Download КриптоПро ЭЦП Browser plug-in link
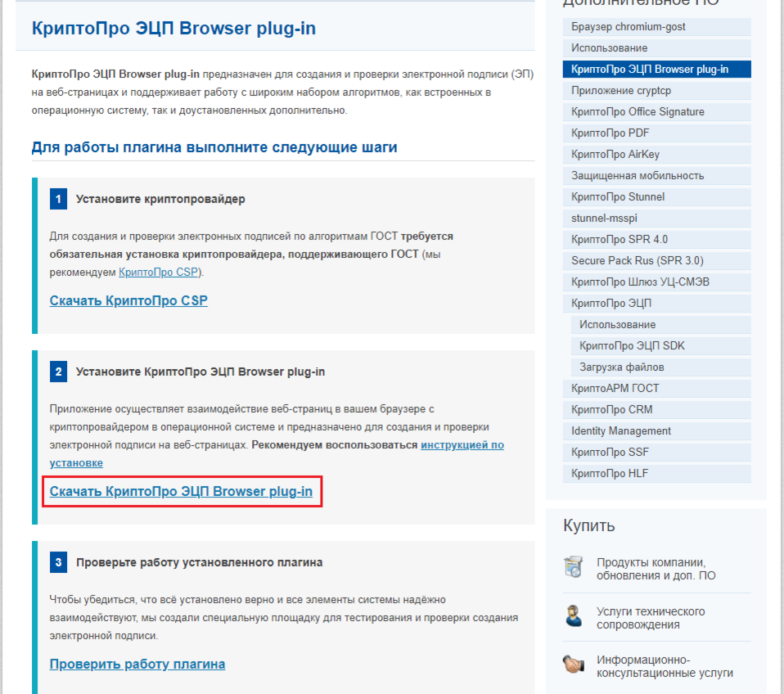The image size is (784, 694). (x=181, y=492)
